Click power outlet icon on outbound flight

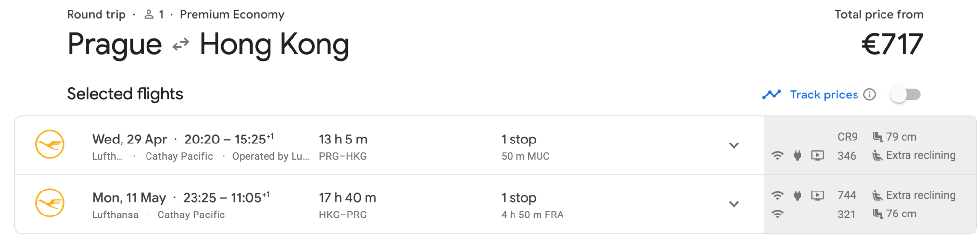coord(797,156)
